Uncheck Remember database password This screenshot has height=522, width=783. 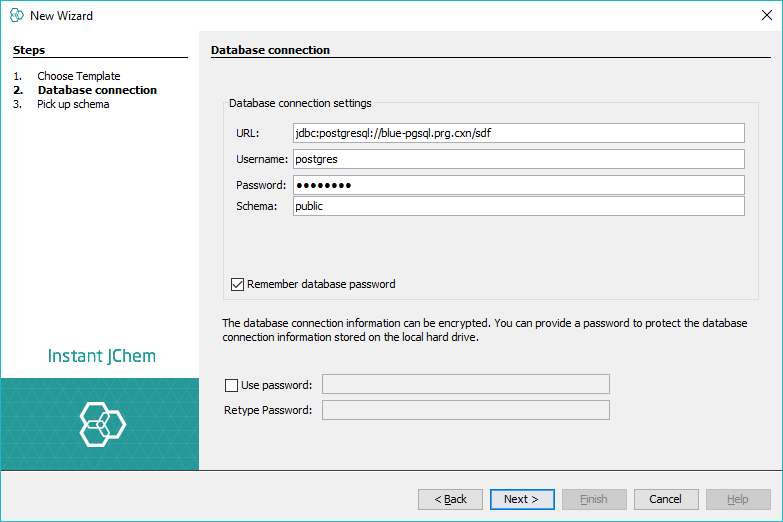(238, 284)
